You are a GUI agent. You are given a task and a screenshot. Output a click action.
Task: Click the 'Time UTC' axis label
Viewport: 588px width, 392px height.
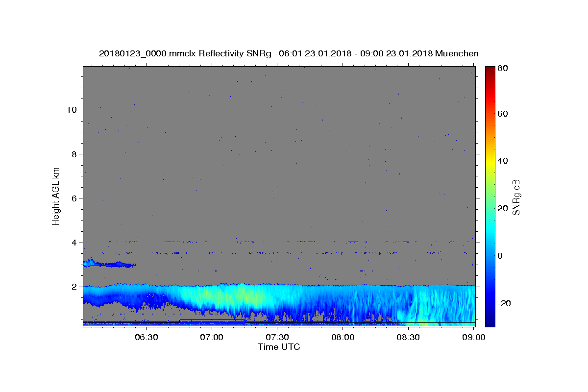(x=279, y=347)
